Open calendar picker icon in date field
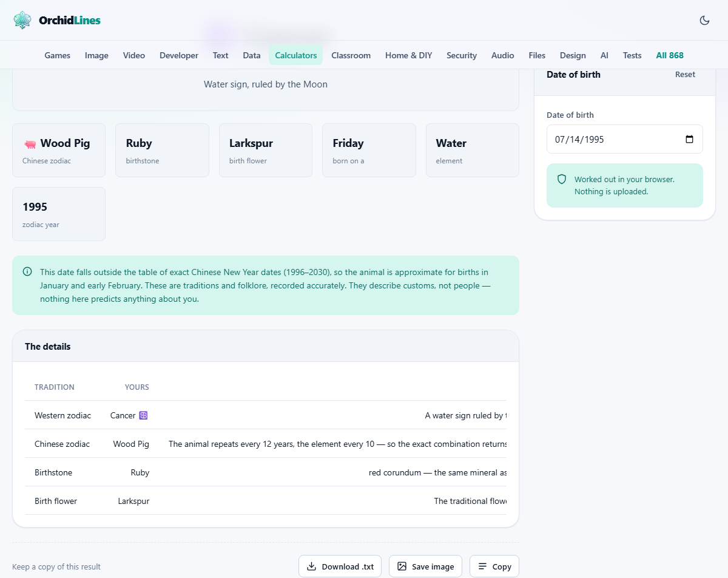 [689, 139]
